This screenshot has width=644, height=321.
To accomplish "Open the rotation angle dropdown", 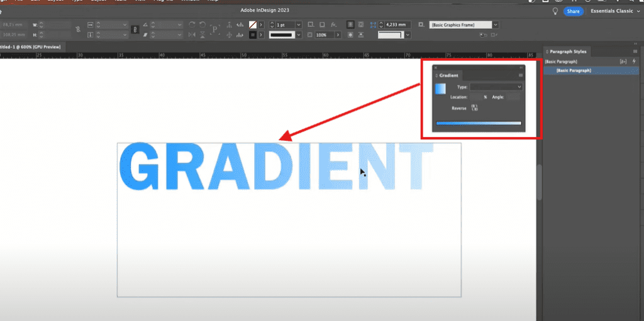I will tap(179, 24).
